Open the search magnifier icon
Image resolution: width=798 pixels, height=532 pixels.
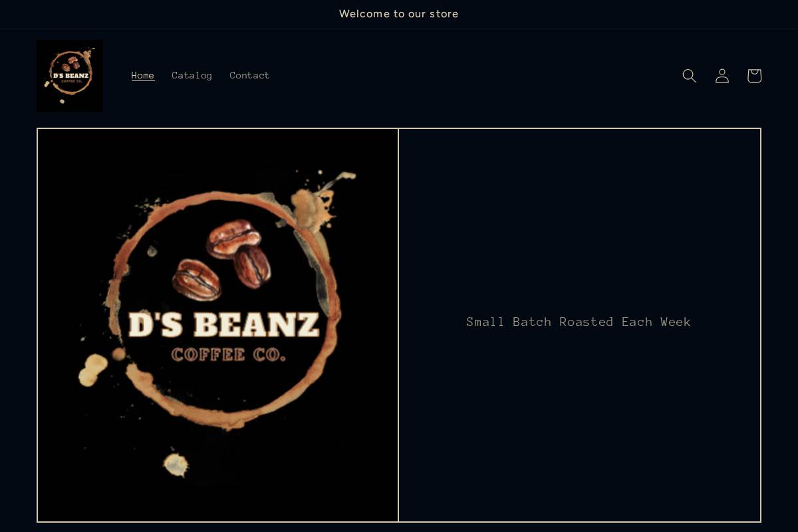[x=690, y=76]
